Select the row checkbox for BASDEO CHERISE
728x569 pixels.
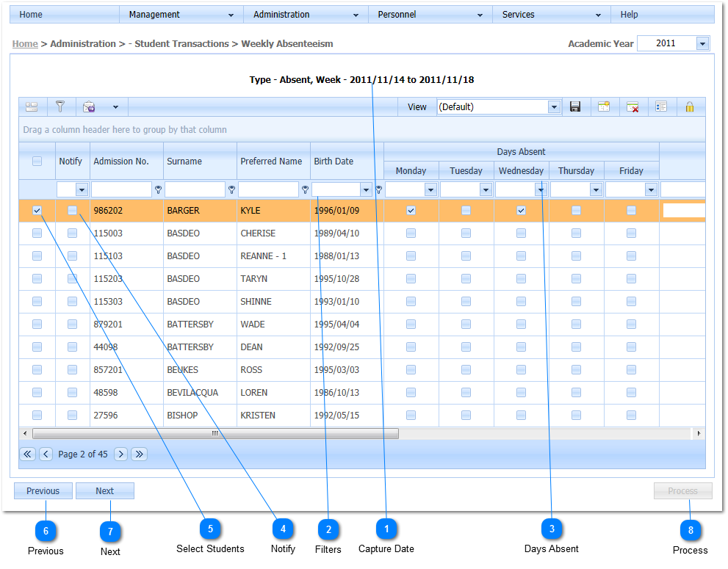(37, 233)
